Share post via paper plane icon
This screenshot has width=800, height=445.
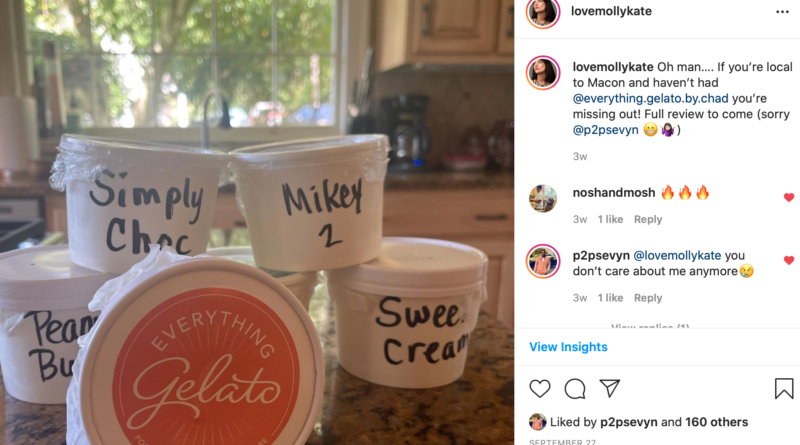pos(610,388)
